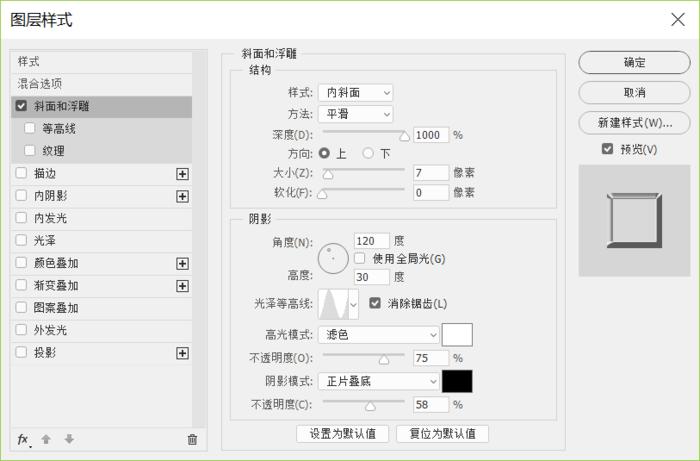The width and height of the screenshot is (700, 461).
Task: Click the 软化 slider handle
Action: point(322,194)
